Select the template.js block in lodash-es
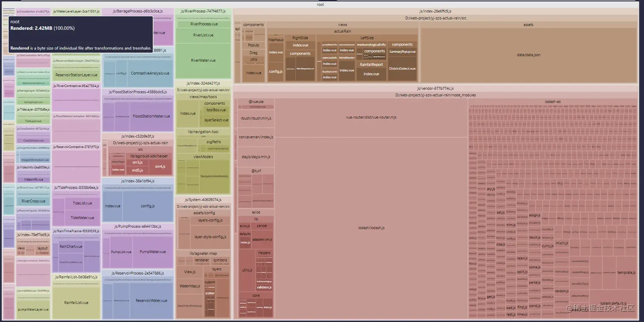 626,273
